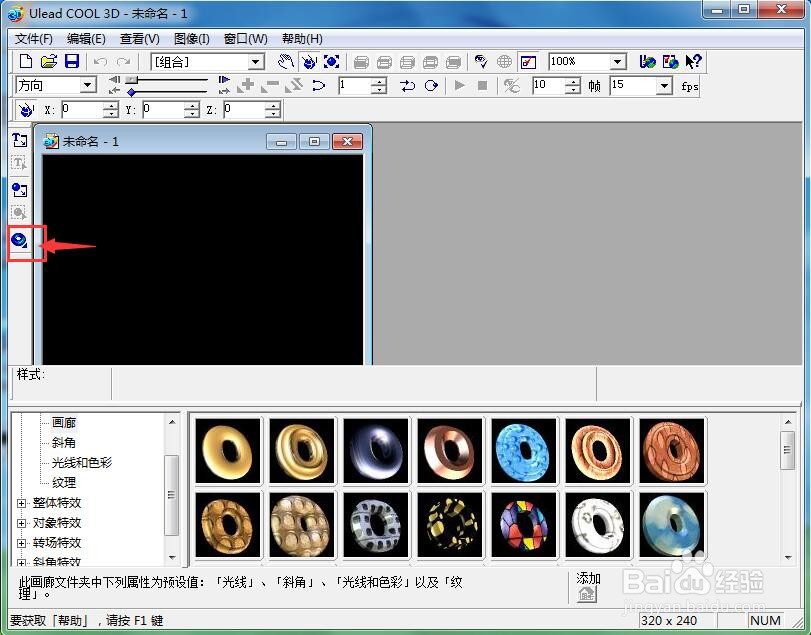Save the project with the floppy disk icon
Viewport: 811px width, 635px height.
(x=71, y=62)
